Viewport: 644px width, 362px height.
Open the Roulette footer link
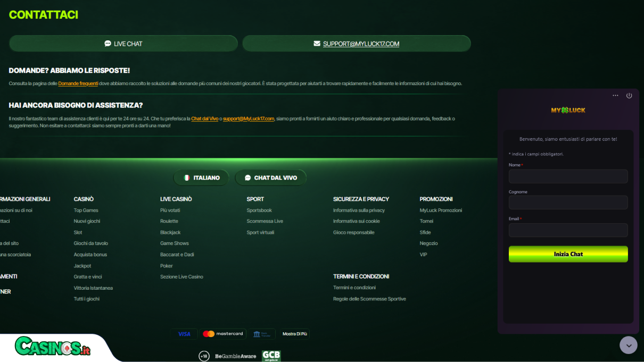point(169,221)
